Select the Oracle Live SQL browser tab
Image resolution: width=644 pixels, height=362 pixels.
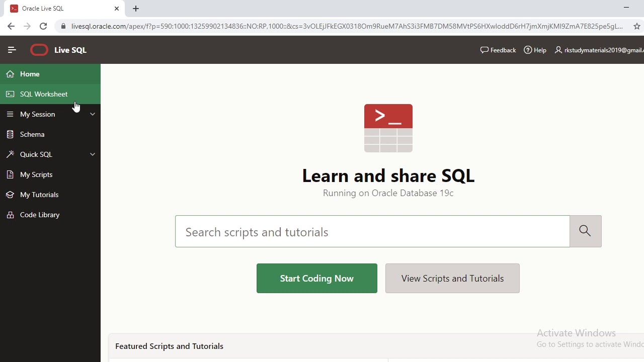[64, 9]
